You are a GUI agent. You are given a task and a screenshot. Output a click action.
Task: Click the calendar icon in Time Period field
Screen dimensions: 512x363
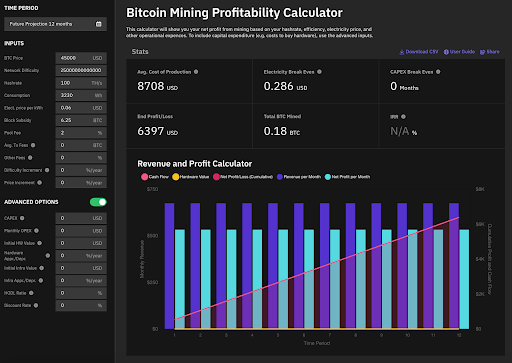pyautogui.click(x=99, y=24)
